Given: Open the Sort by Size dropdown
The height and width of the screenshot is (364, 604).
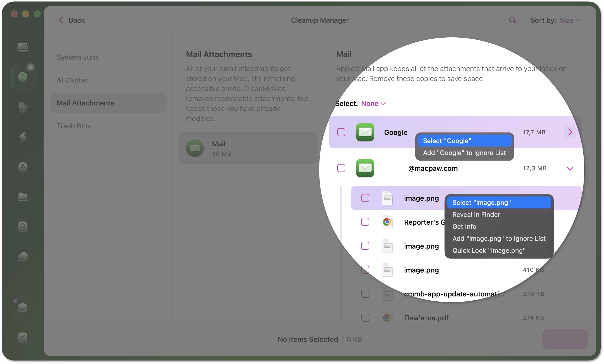Looking at the screenshot, I should pos(570,20).
